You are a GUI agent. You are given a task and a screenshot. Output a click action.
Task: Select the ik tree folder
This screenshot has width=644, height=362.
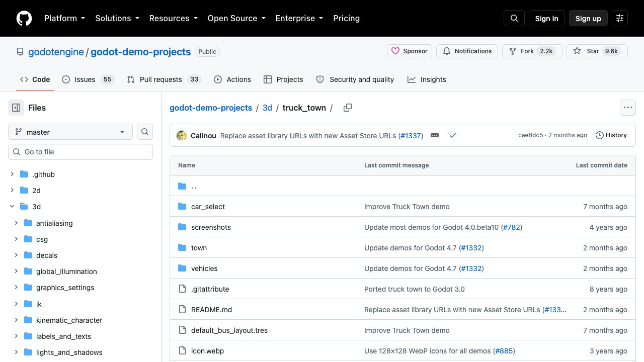click(39, 304)
